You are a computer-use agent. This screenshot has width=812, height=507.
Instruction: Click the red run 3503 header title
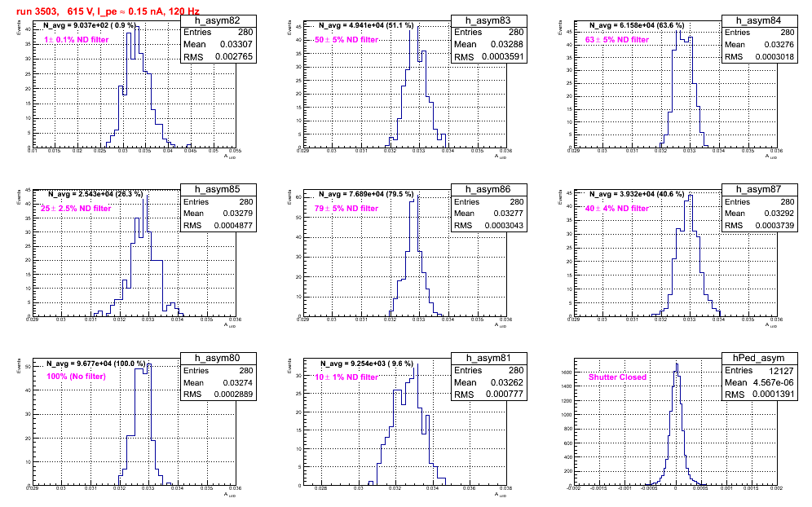[x=108, y=11]
